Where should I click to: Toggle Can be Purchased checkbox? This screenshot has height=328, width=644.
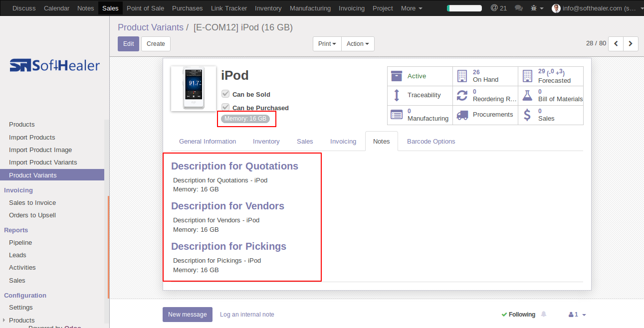[x=225, y=107]
